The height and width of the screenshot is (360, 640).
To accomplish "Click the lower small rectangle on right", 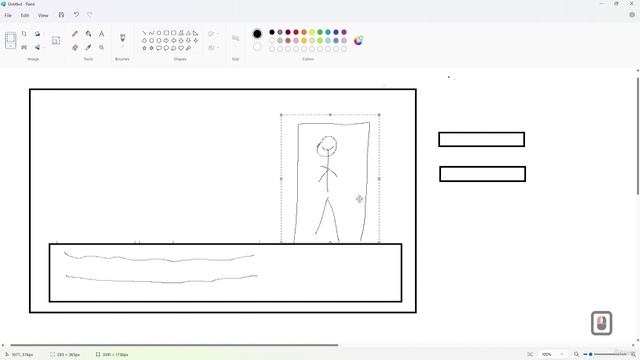I will [482, 174].
